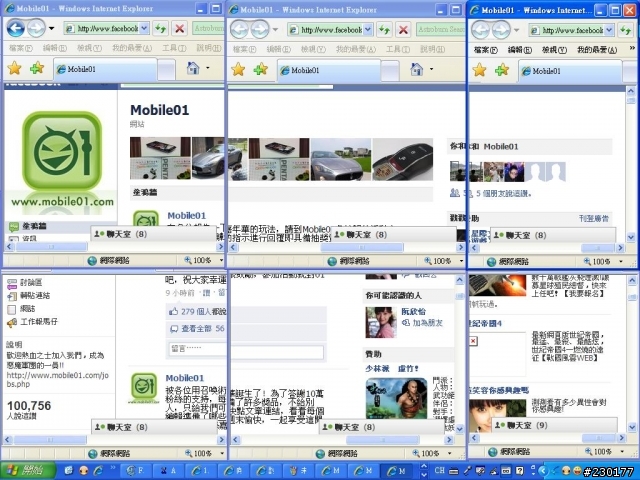Click scroll-down arrow in top-right window
Image resolution: width=640 pixels, height=480 pixels.
[x=631, y=237]
